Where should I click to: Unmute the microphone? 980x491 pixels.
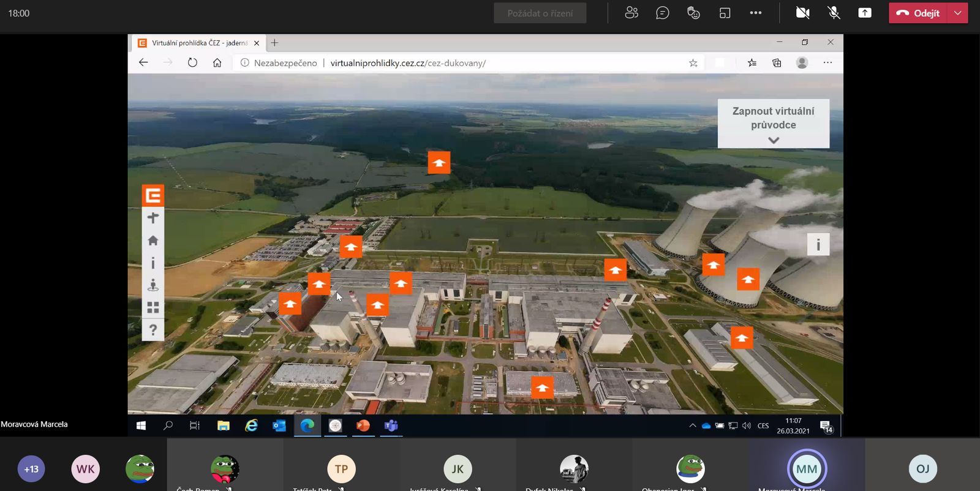pyautogui.click(x=834, y=13)
